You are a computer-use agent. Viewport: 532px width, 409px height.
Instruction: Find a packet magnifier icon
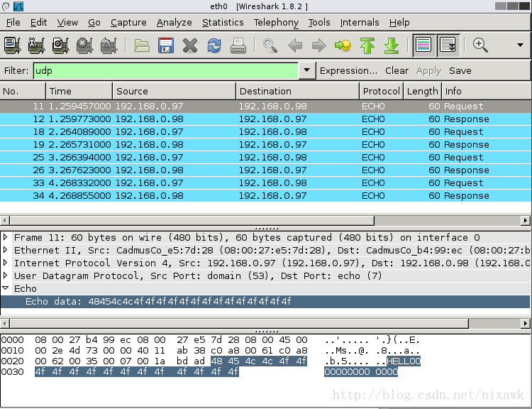(270, 45)
